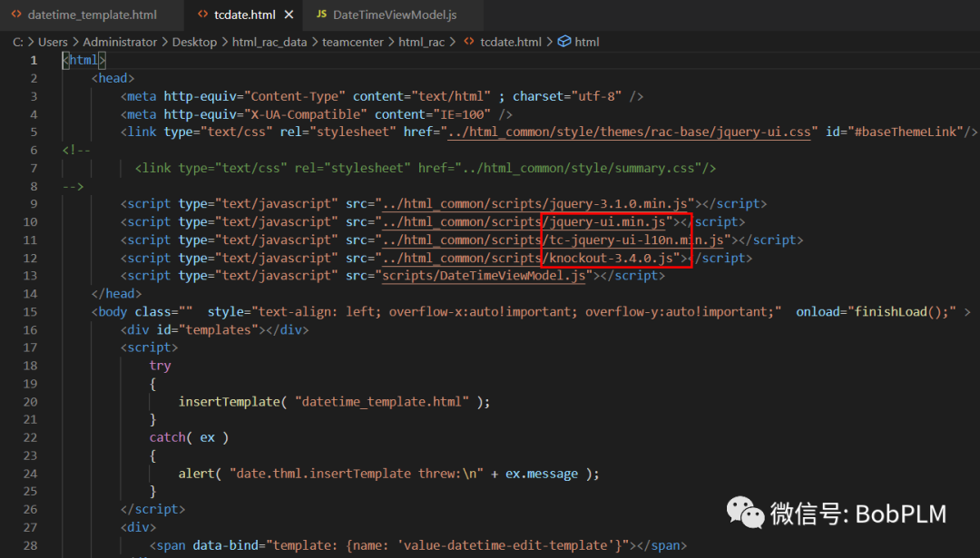Click the catch keyword on line 22
Screen dimensions: 980x558
tap(168, 437)
